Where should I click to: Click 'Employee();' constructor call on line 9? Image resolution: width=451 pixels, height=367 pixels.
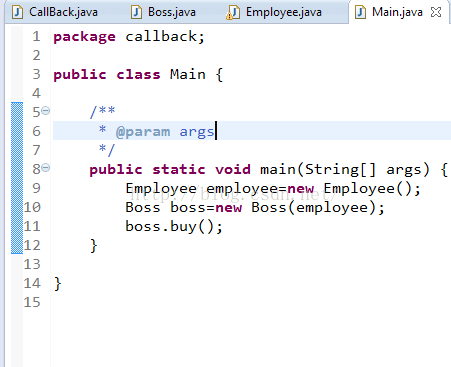coord(372,189)
